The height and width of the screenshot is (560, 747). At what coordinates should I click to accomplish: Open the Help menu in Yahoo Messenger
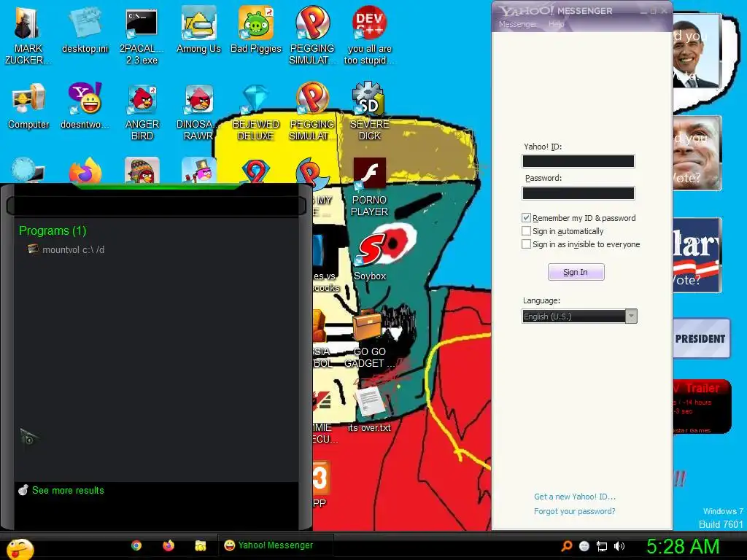pos(556,24)
